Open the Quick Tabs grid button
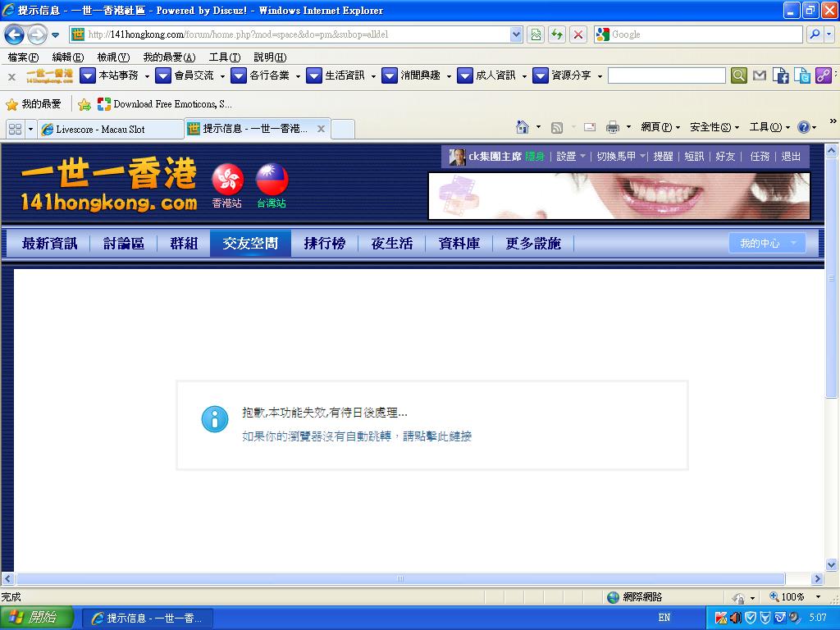The height and width of the screenshot is (630, 840). (15, 129)
